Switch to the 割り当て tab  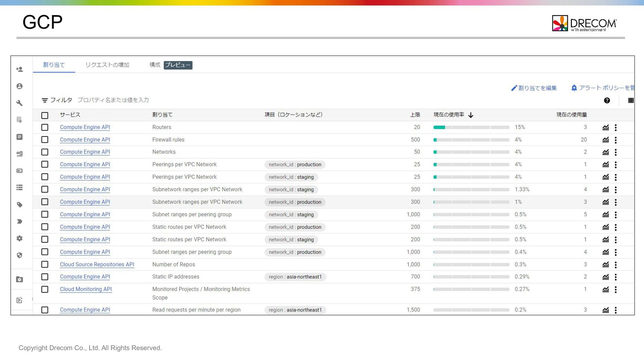54,65
